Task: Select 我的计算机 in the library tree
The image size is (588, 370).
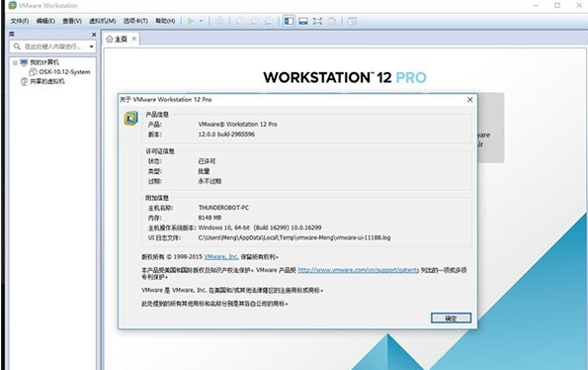Action: 44,62
